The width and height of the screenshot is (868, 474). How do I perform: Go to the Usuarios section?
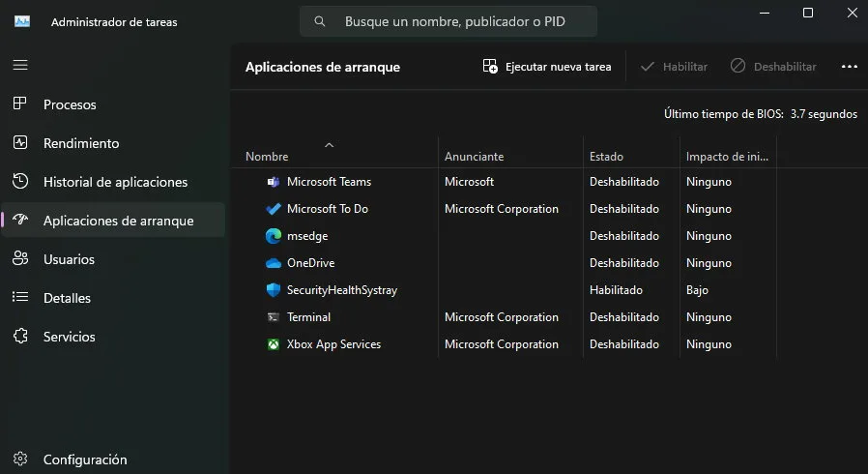[x=113, y=259]
